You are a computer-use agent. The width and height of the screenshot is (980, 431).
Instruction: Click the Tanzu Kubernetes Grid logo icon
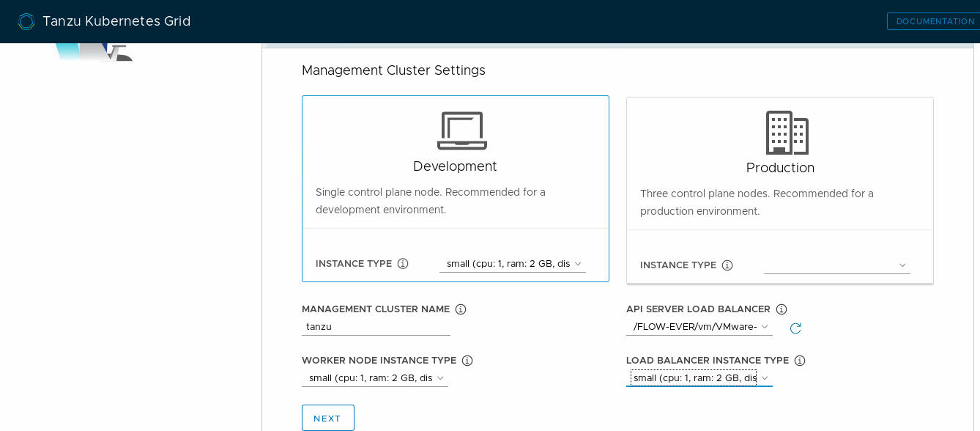pyautogui.click(x=26, y=21)
